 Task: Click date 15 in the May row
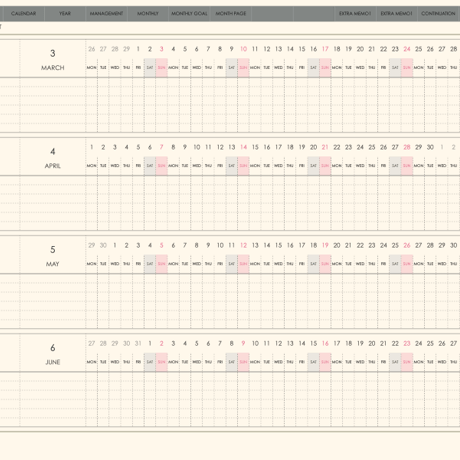(x=278, y=245)
